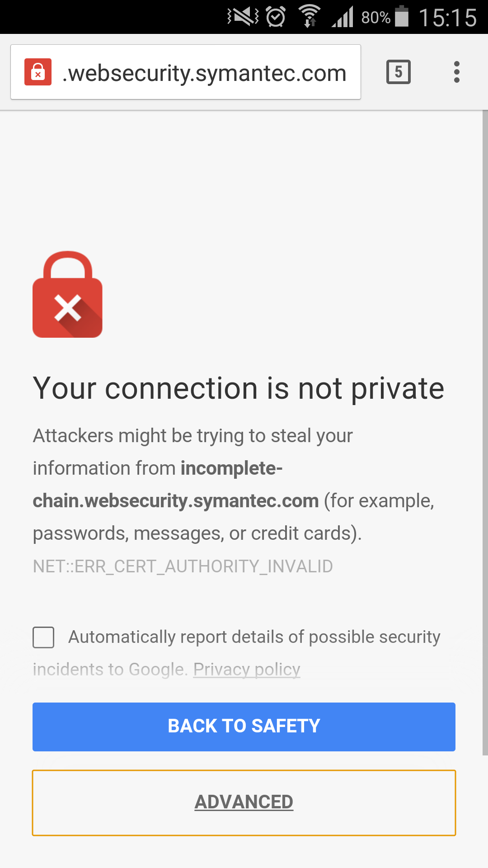Click the large red padlock warning icon
Image resolution: width=488 pixels, height=868 pixels.
point(68,294)
